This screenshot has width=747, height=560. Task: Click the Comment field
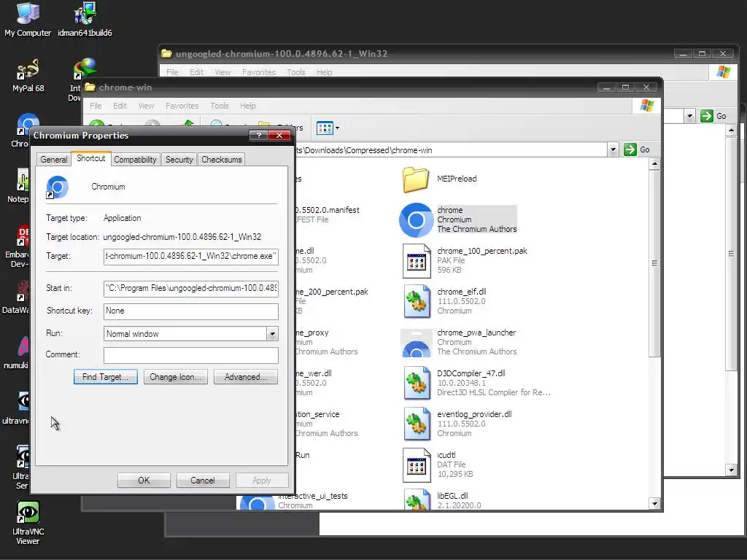pos(190,355)
